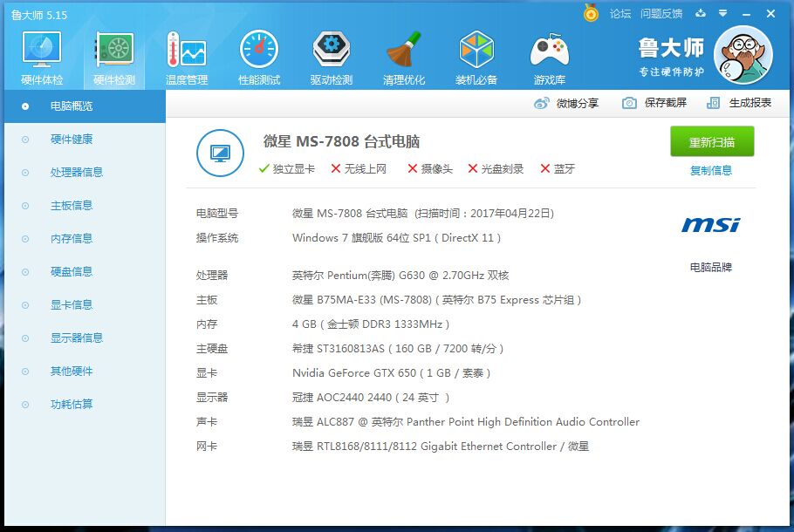
Task: Click the GeForce GTX 650 graphics value
Action: 392,373
